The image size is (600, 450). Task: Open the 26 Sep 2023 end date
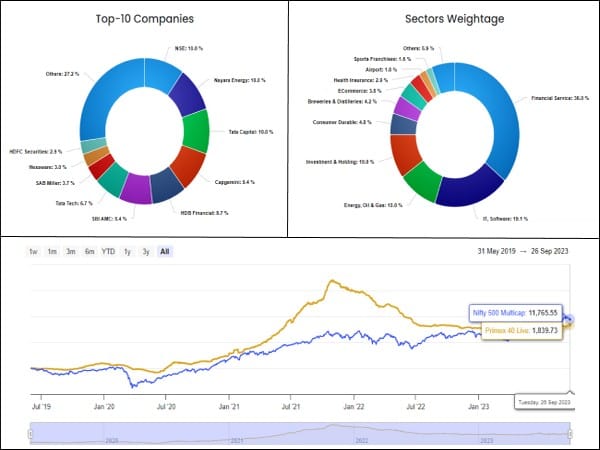point(548,251)
